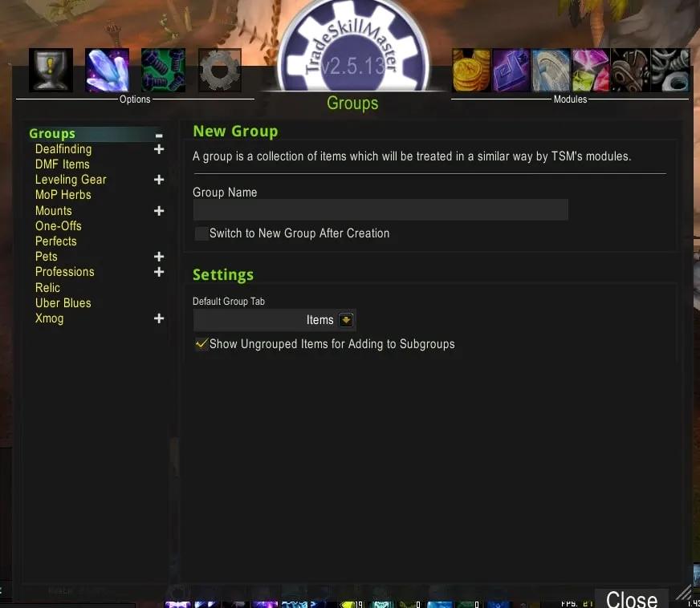Disable Show Ungrouped Items for Adding to Subgroups

click(201, 343)
